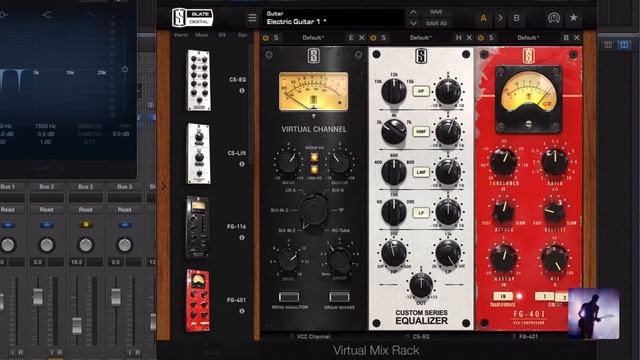Click the next preset down arrow

click(413, 23)
